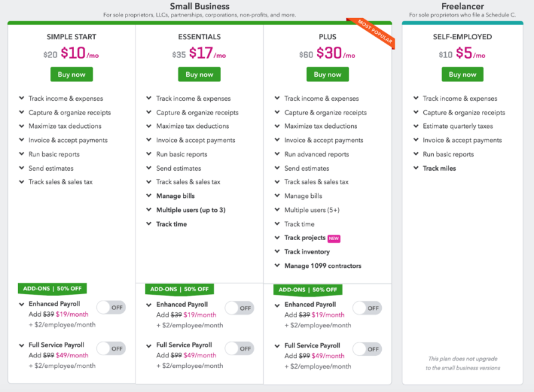Enable Enhanced Payroll for Simple Start

coord(111,307)
